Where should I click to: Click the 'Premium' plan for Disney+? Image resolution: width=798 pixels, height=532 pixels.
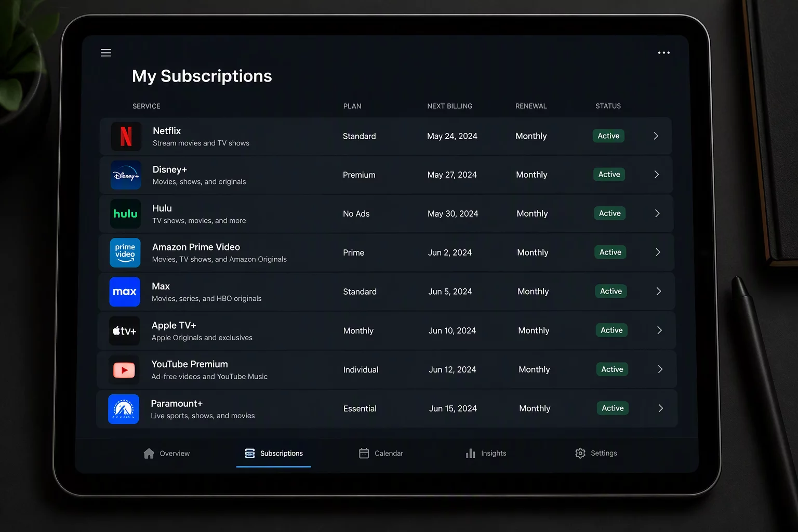click(x=359, y=175)
